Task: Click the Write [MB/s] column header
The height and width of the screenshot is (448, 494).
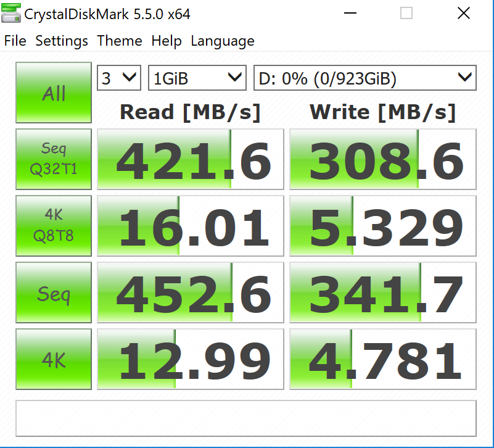Action: 383,112
